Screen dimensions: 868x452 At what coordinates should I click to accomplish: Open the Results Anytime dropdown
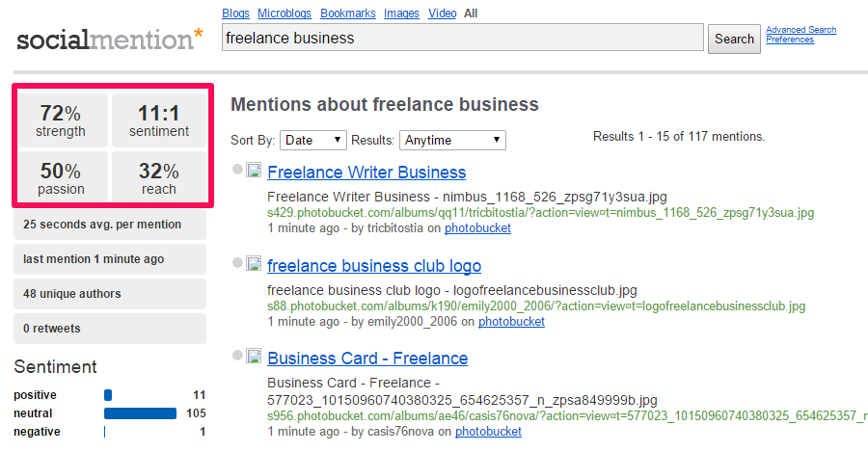(x=452, y=140)
